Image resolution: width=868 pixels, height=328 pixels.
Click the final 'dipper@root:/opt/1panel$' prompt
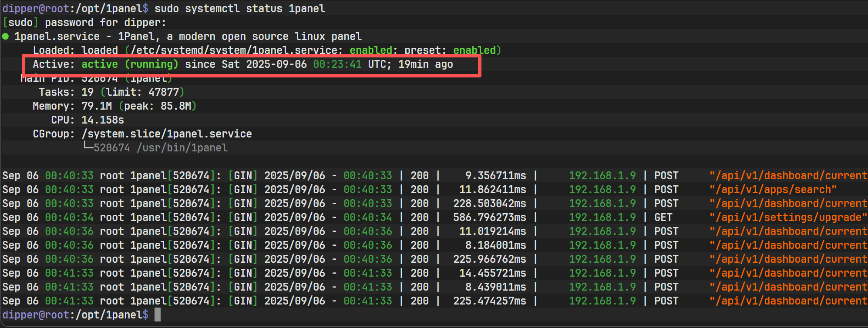75,315
